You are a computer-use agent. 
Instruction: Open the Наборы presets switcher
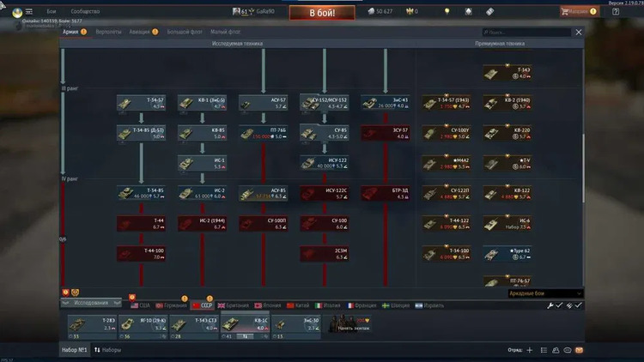[107, 350]
